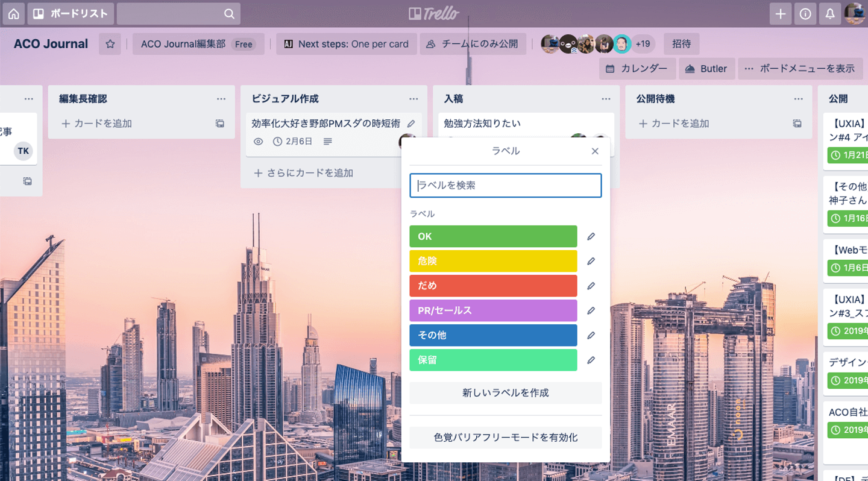Screen dimensions: 868x481
Task: Select the yellow 危険 label
Action: coord(493,261)
